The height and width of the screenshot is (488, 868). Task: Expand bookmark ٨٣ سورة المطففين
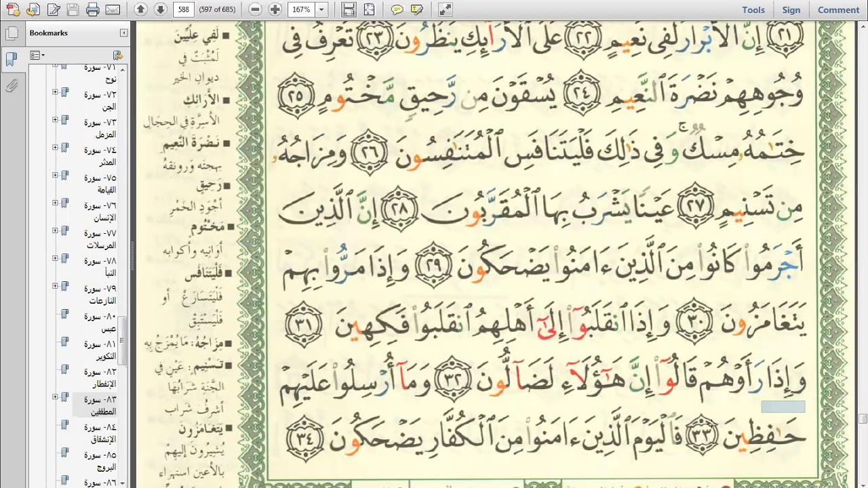point(55,397)
